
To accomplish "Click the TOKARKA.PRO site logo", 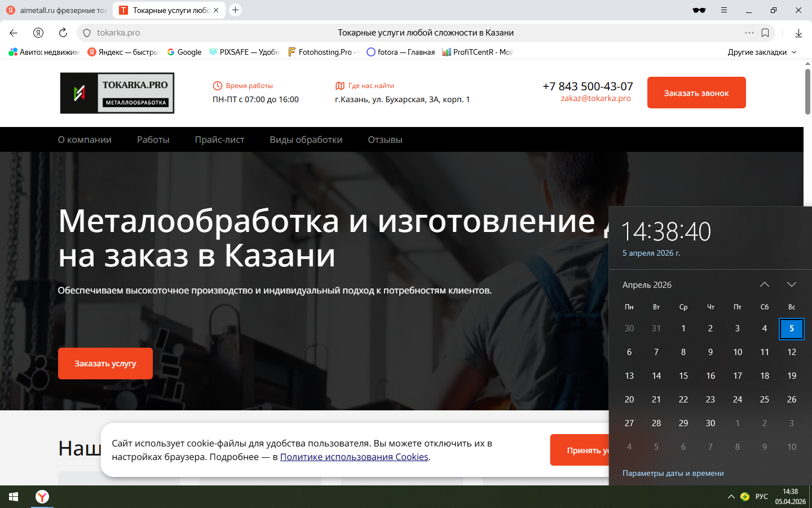I will [x=117, y=93].
